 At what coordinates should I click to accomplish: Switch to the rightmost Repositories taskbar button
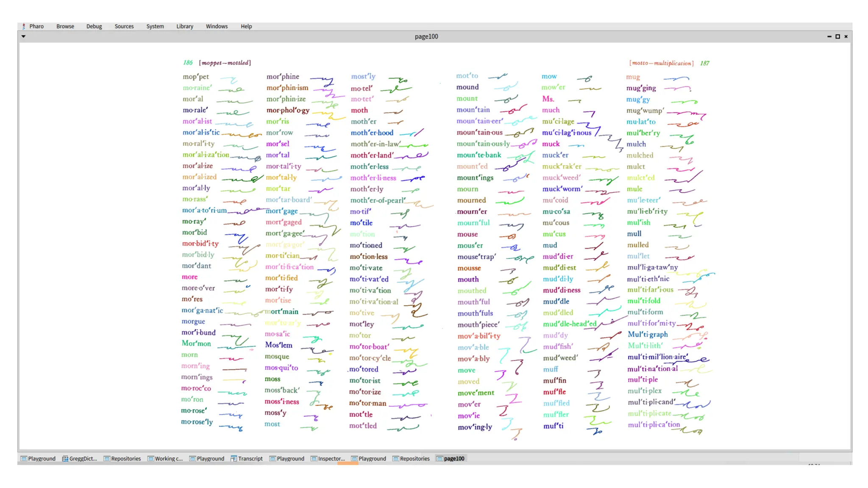pyautogui.click(x=411, y=459)
